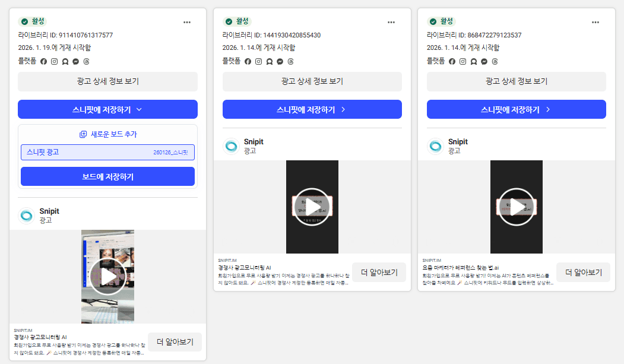Click text '2026. 1. 19.에 게재 시작함'
The image size is (624, 364).
[55, 48]
